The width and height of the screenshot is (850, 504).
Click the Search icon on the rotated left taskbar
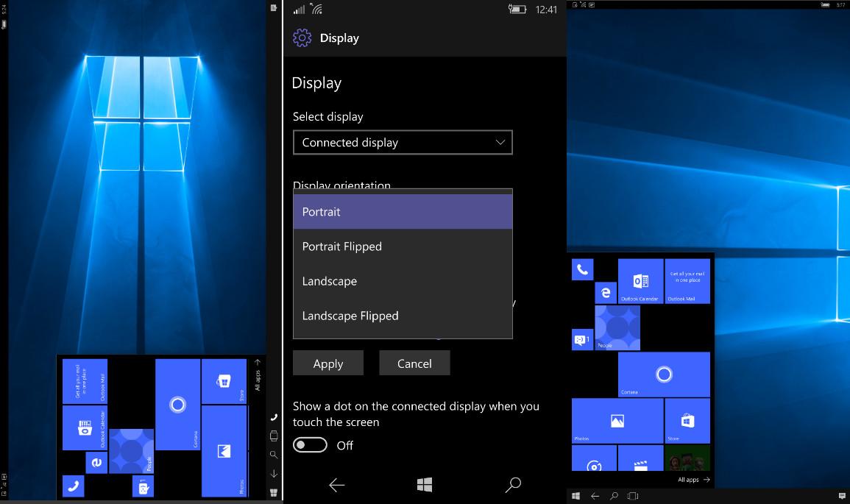[274, 455]
